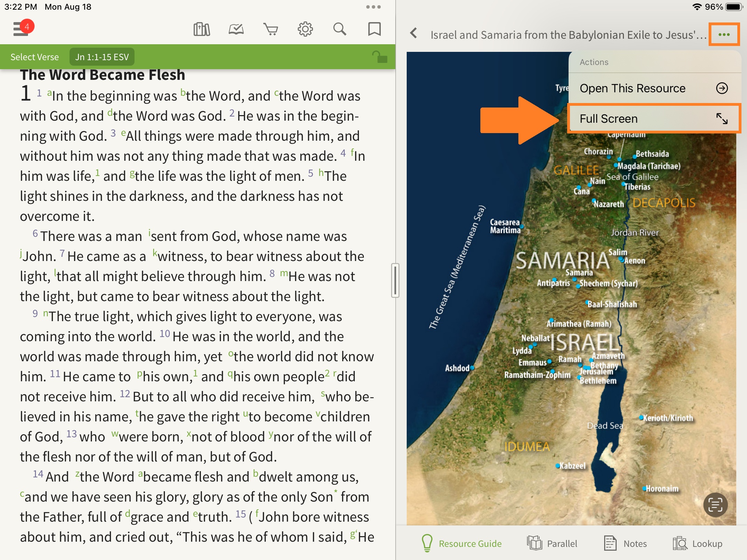Tap the heading 'The Word Became Flesh'

coord(103,75)
